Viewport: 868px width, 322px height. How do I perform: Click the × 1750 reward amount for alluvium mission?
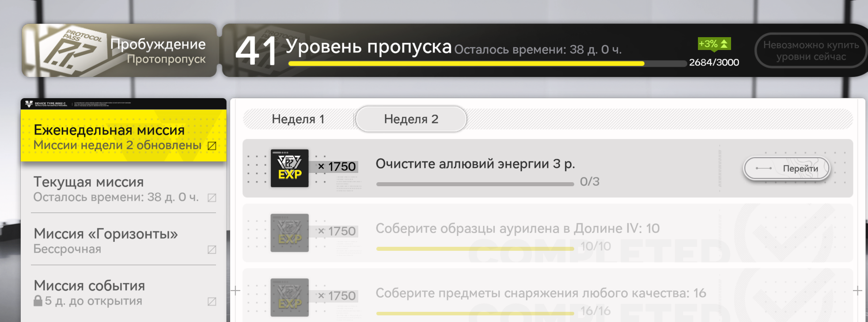point(337,166)
